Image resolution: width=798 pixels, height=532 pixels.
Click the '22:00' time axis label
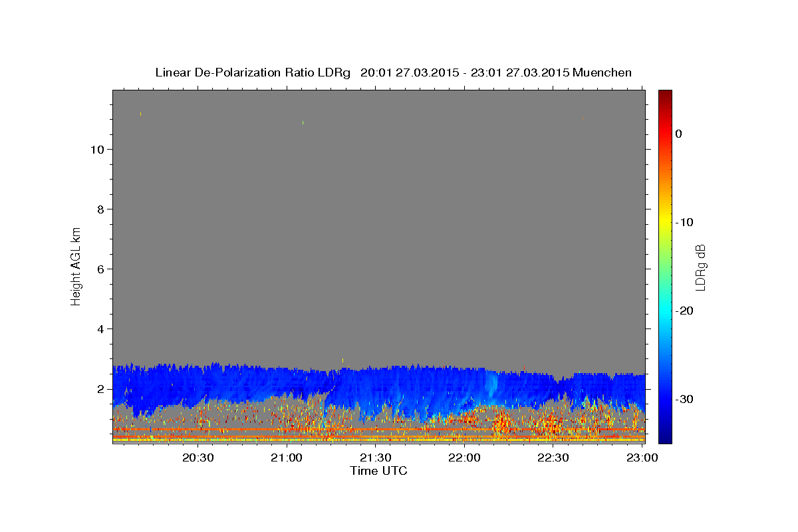(464, 458)
